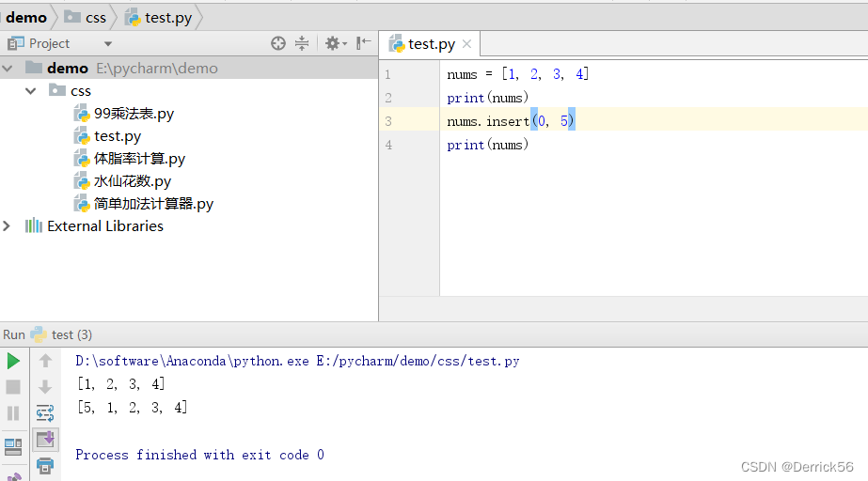Collapse the css folder
The width and height of the screenshot is (868, 481).
[30, 91]
